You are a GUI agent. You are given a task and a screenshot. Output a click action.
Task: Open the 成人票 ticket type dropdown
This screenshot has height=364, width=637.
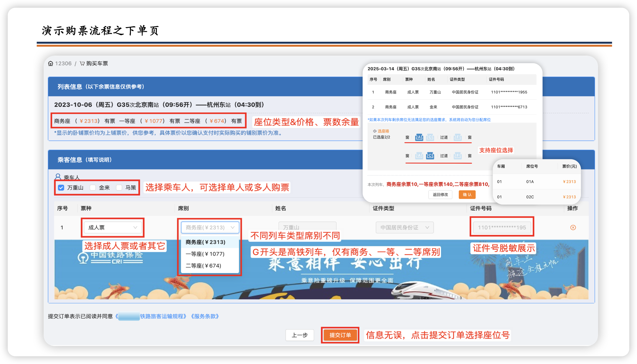[113, 227]
